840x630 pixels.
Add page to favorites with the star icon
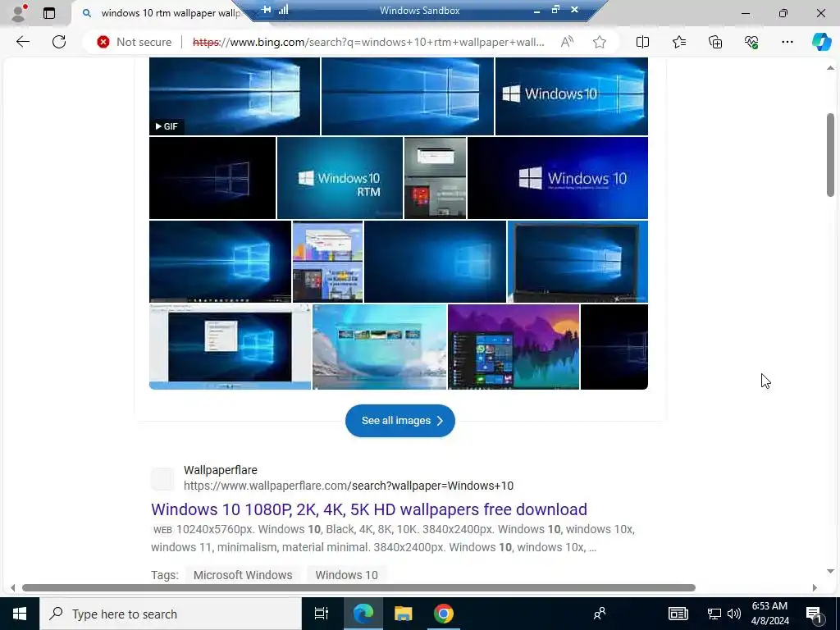(600, 42)
